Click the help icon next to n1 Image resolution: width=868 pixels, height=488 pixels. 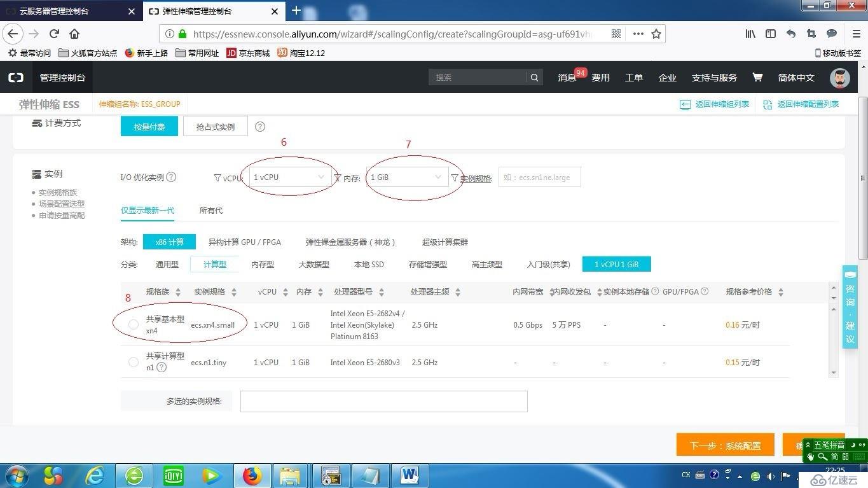click(x=162, y=367)
